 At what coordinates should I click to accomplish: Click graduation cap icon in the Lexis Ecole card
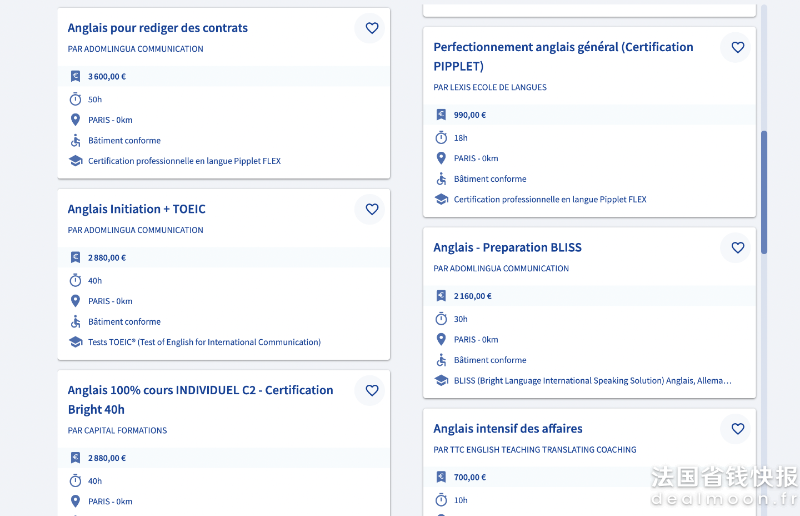click(x=441, y=199)
